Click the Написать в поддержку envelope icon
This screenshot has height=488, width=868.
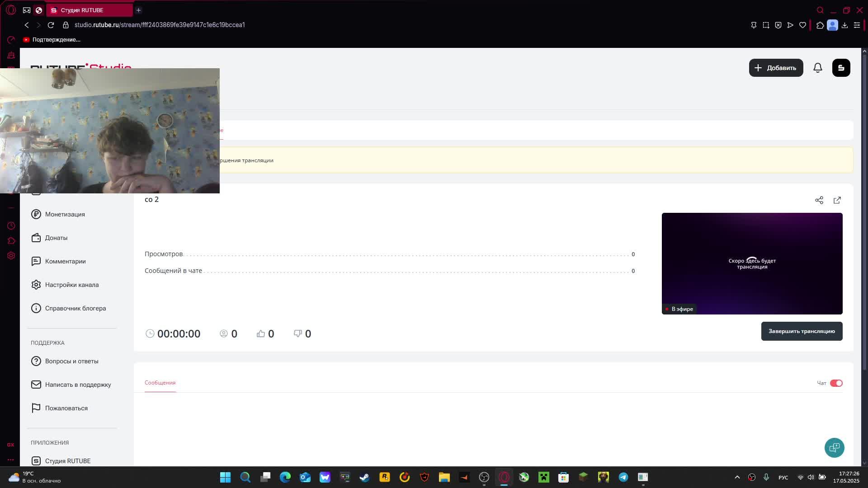(36, 385)
